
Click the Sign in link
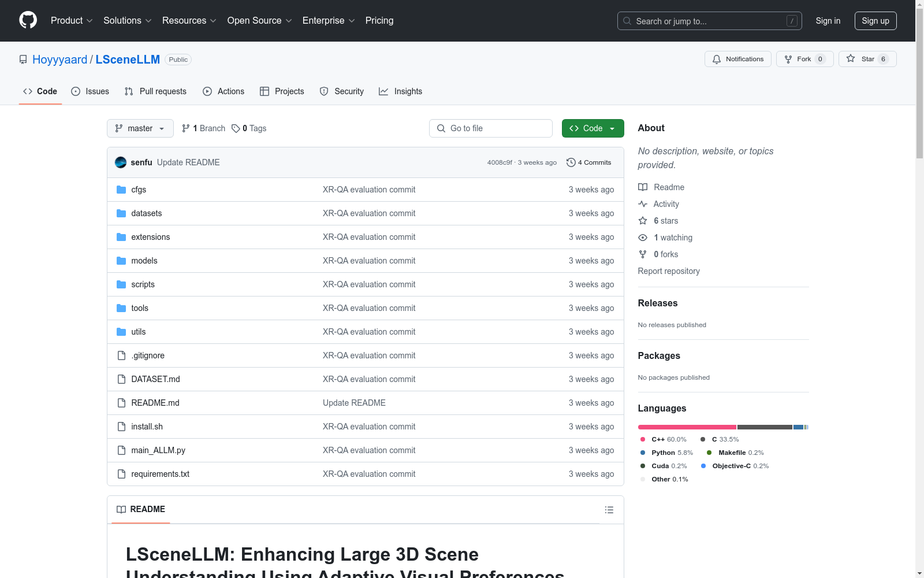(828, 21)
